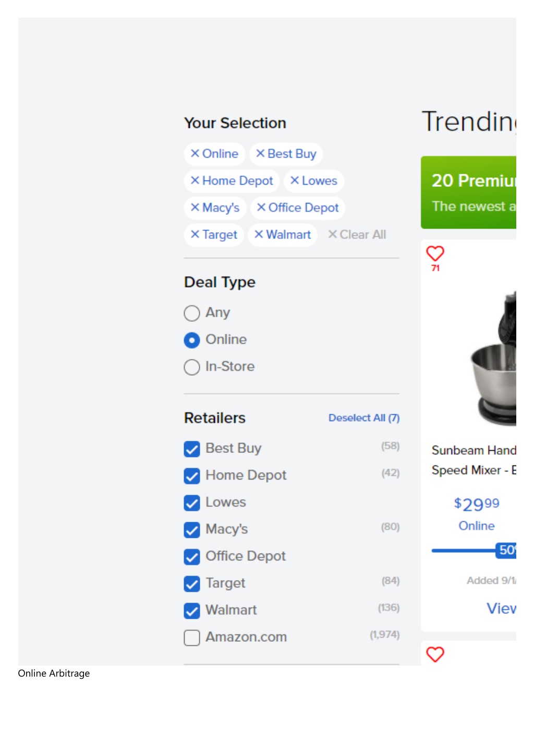
Task: Remove the Target filter chip
Action: click(214, 235)
